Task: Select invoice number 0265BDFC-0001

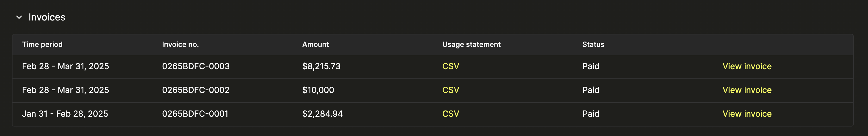Action: pyautogui.click(x=195, y=114)
